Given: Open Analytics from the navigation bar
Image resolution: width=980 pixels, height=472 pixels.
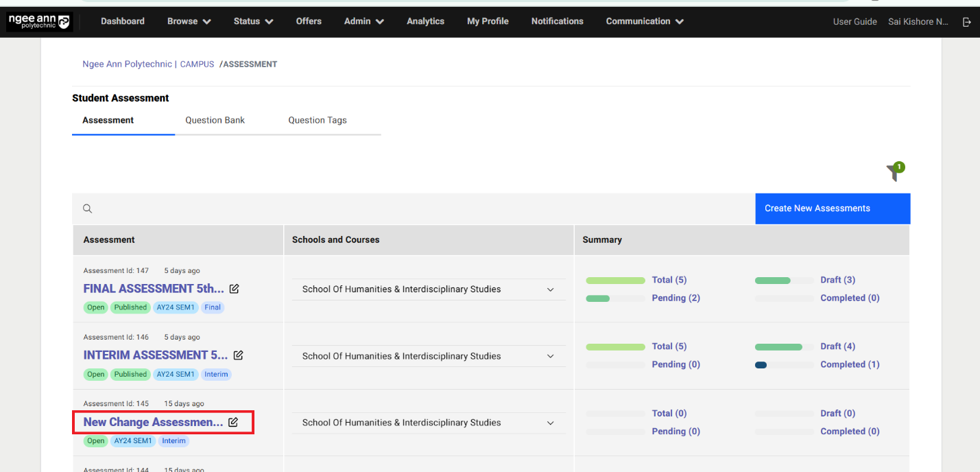Looking at the screenshot, I should tap(425, 21).
